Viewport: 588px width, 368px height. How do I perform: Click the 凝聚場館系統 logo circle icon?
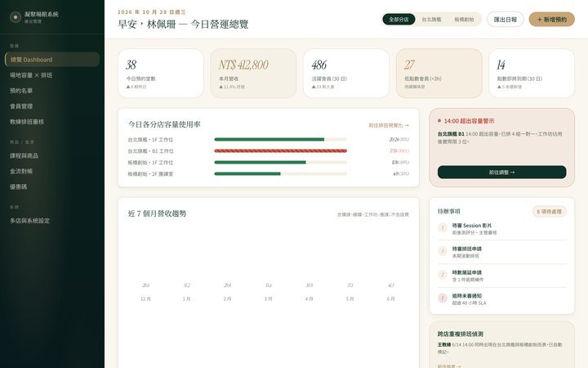click(15, 17)
